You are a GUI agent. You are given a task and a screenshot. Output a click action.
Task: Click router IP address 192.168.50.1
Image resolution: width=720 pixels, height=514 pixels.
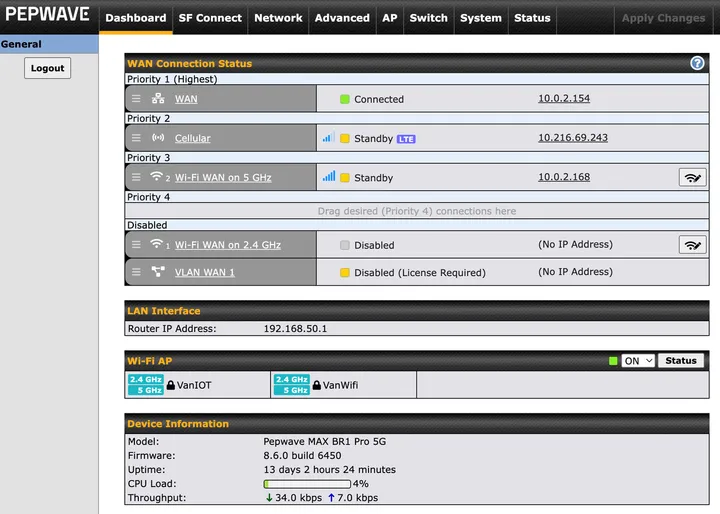295,328
